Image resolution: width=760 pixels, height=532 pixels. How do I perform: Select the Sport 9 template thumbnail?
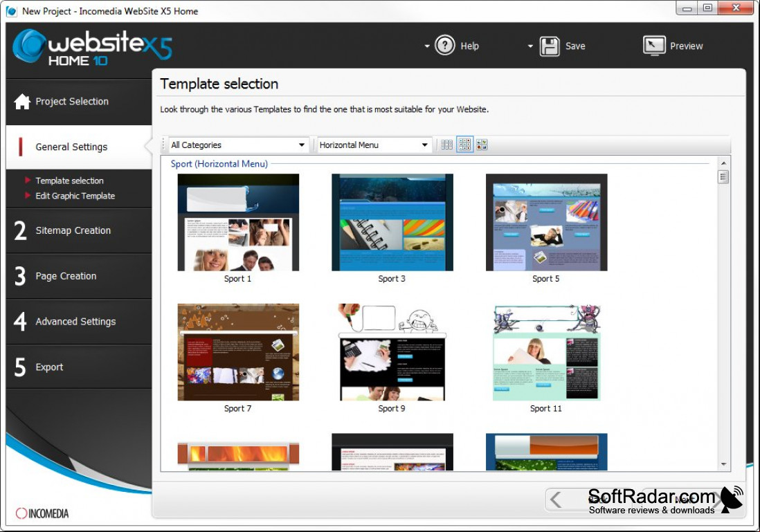pos(392,352)
